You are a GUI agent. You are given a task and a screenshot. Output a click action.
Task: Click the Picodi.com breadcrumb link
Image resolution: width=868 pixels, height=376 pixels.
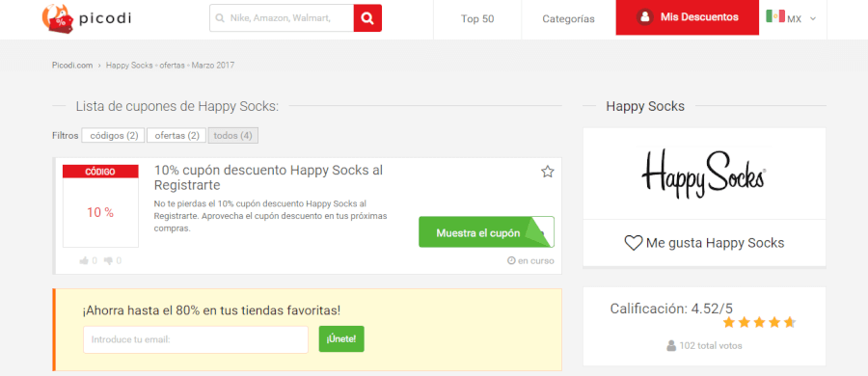(x=72, y=66)
